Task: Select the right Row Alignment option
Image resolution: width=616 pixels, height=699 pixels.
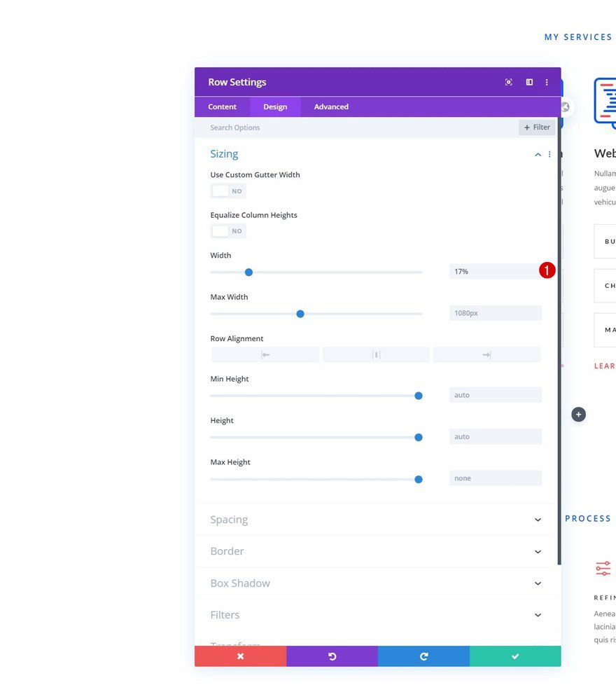Action: [x=485, y=354]
